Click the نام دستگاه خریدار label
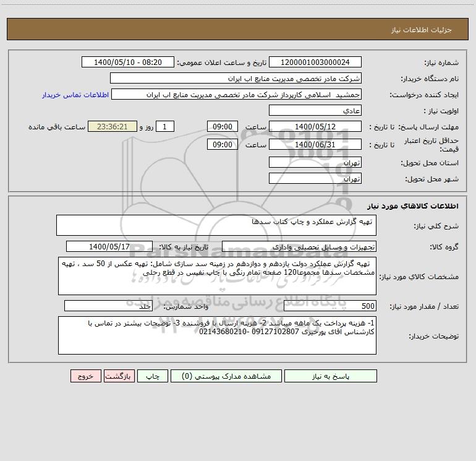 (x=430, y=79)
